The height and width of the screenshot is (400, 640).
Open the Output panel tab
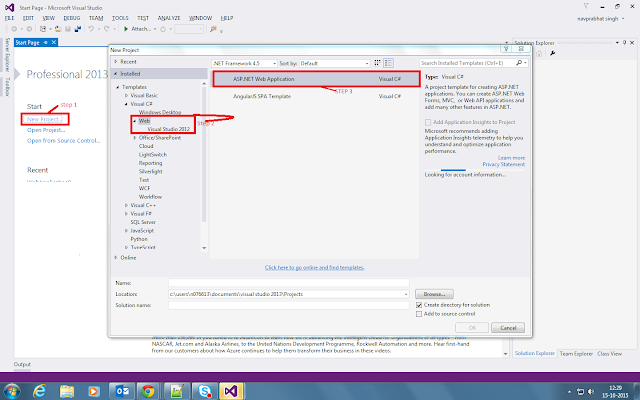click(x=22, y=364)
